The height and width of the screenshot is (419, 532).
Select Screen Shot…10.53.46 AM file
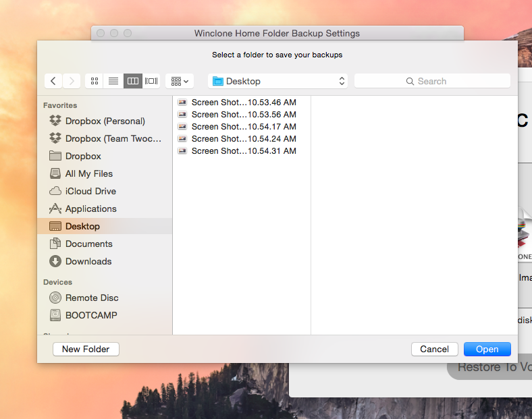click(242, 103)
